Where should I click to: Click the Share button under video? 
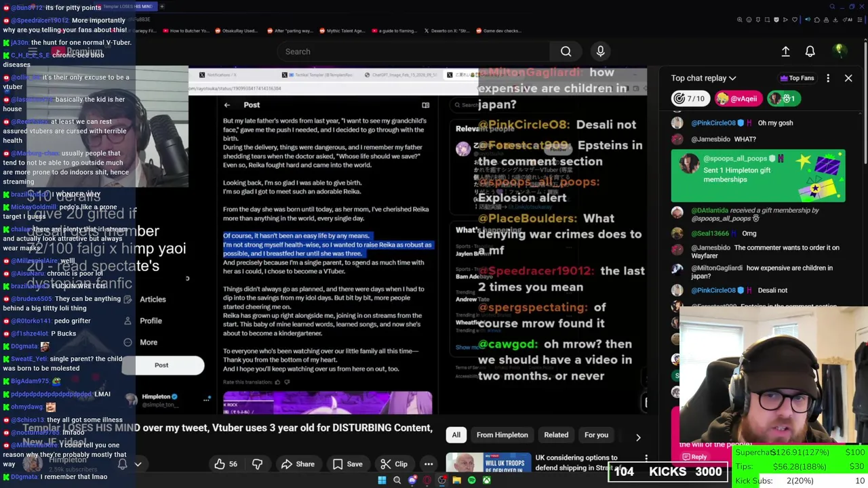298,464
